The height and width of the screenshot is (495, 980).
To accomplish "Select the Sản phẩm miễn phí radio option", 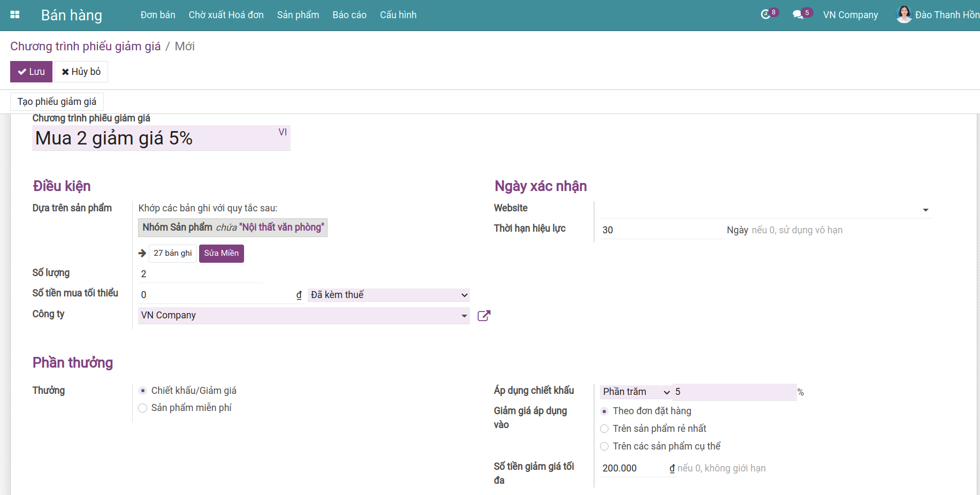I will 143,408.
